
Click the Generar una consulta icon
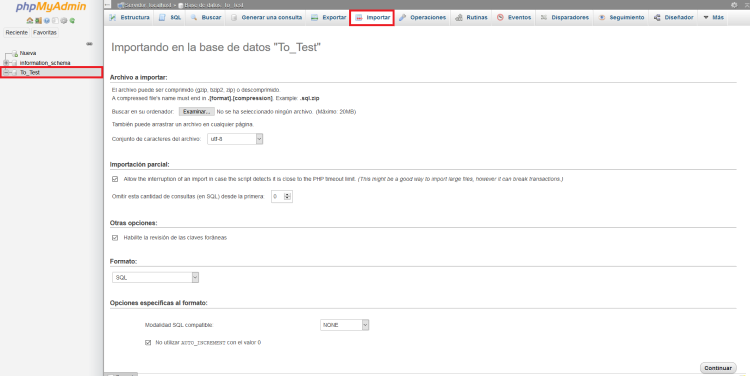tap(234, 17)
